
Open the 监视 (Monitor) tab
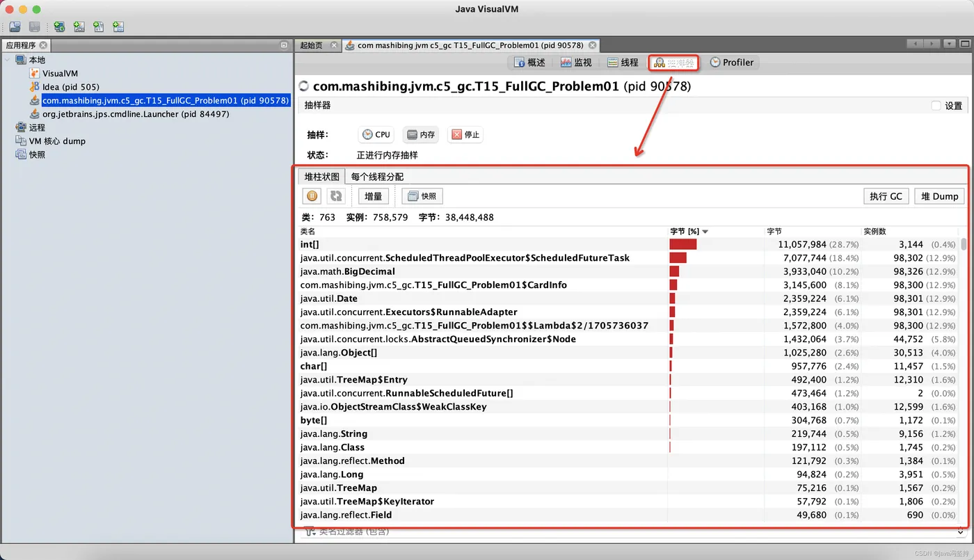tap(576, 63)
